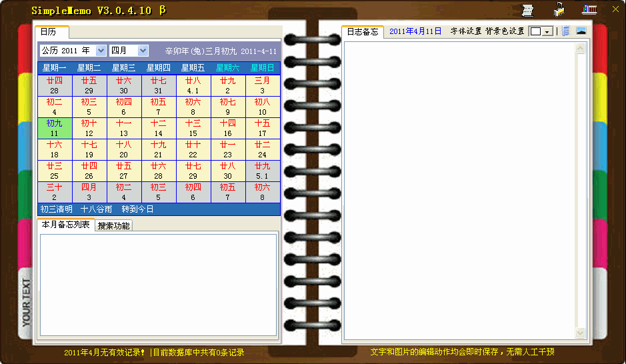Click status text 2011年4月无有效记录
Image resolution: width=626 pixels, height=364 pixels.
tap(104, 353)
